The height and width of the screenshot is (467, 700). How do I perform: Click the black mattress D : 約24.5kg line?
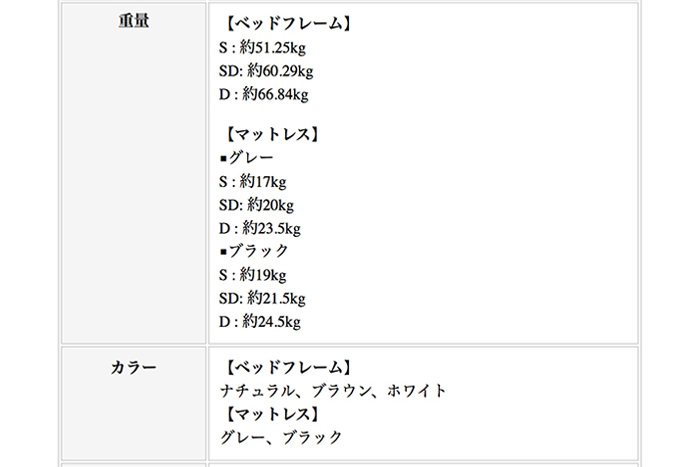click(x=259, y=321)
